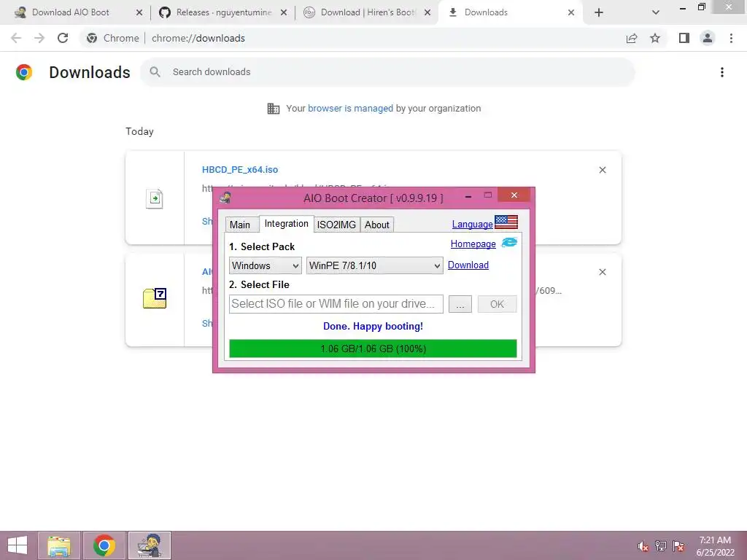
Task: Click the Download link for pack
Action: click(468, 265)
